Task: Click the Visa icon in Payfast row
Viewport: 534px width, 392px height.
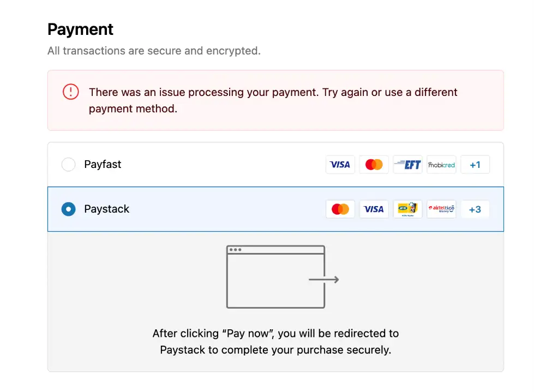Action: click(x=340, y=165)
